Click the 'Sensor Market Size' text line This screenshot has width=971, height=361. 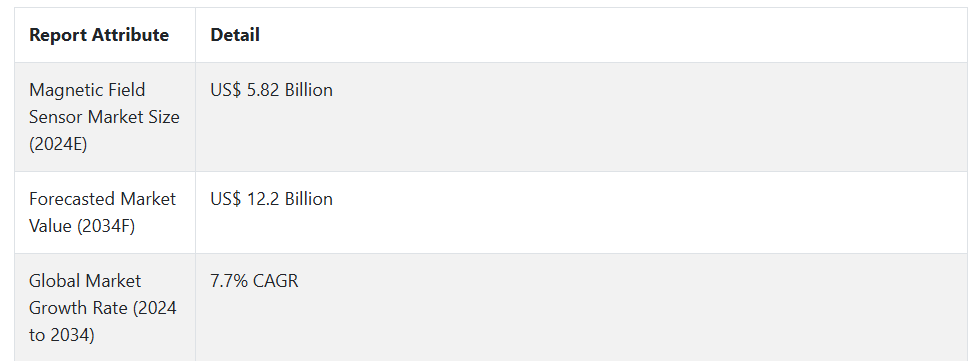pos(104,117)
